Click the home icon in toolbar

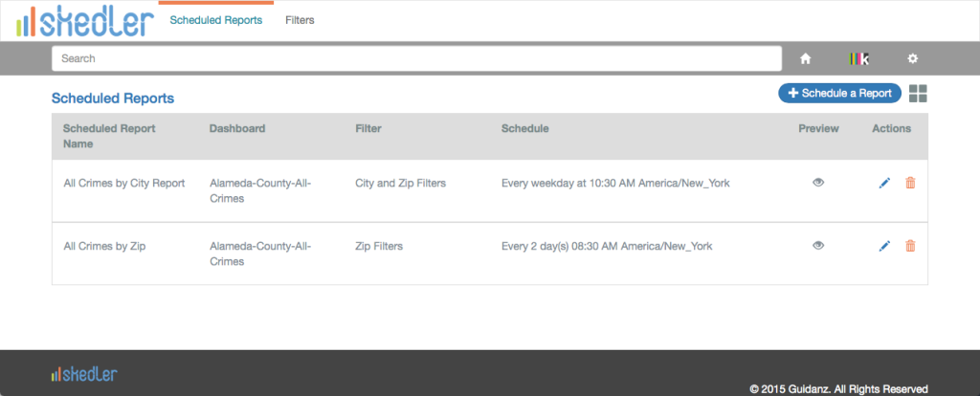806,58
